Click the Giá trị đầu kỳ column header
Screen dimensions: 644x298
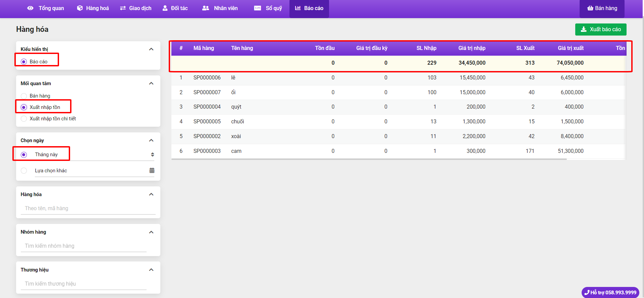(x=372, y=48)
